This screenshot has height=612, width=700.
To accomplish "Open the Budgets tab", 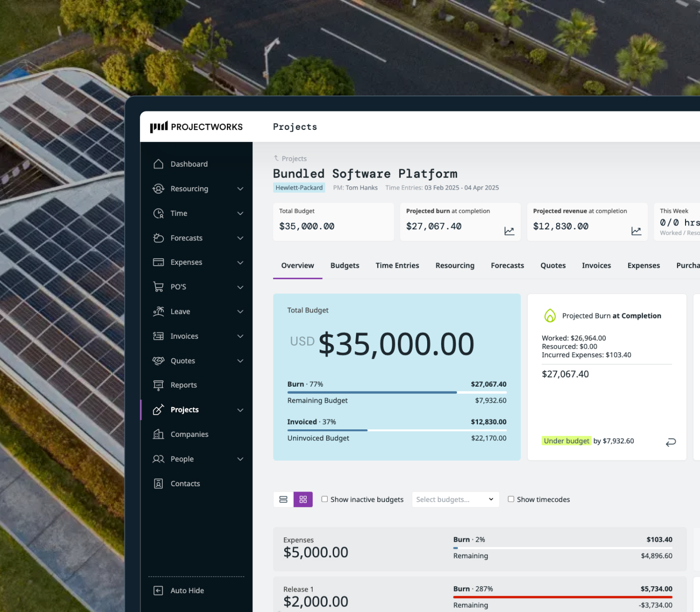I will [345, 266].
